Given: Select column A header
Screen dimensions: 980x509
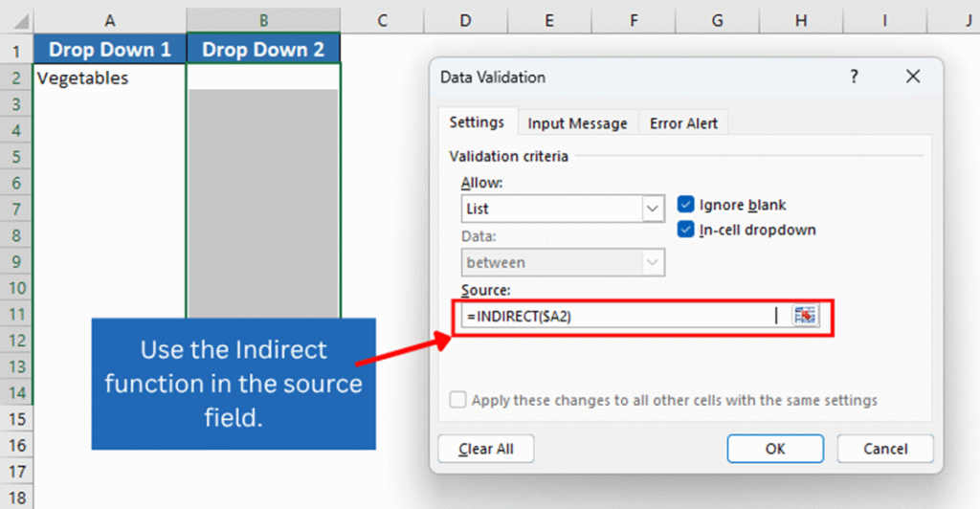Looking at the screenshot, I should coord(109,21).
